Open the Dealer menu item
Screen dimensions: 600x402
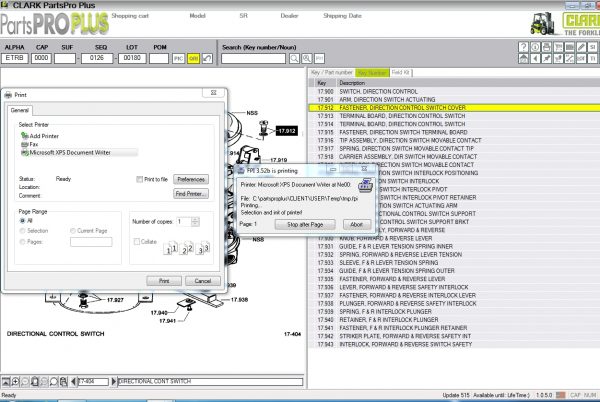(x=289, y=16)
